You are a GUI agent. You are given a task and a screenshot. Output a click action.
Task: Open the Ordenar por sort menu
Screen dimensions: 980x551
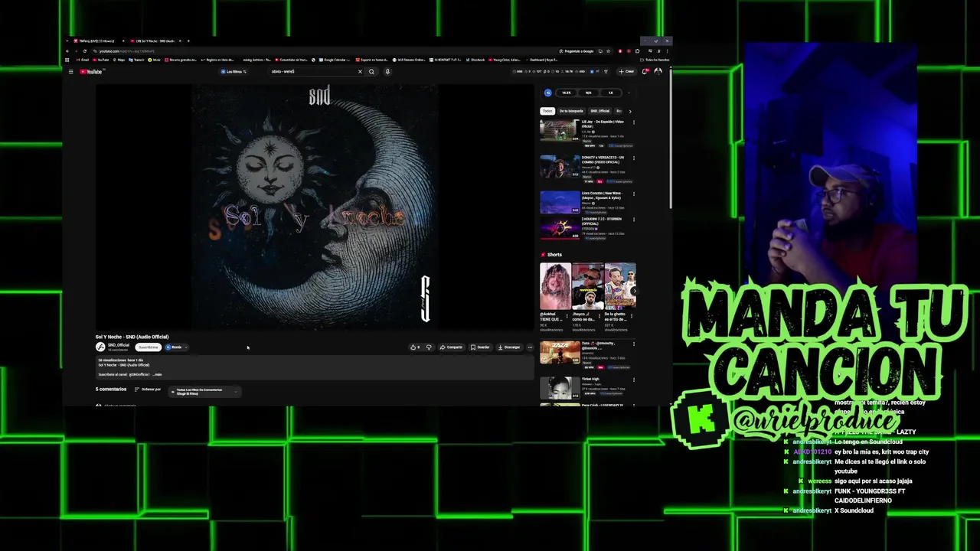pos(148,390)
